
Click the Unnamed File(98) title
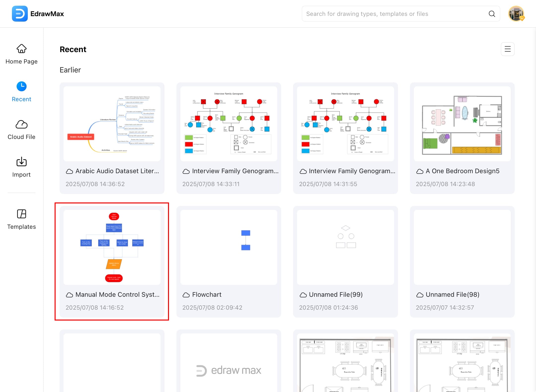pos(452,294)
